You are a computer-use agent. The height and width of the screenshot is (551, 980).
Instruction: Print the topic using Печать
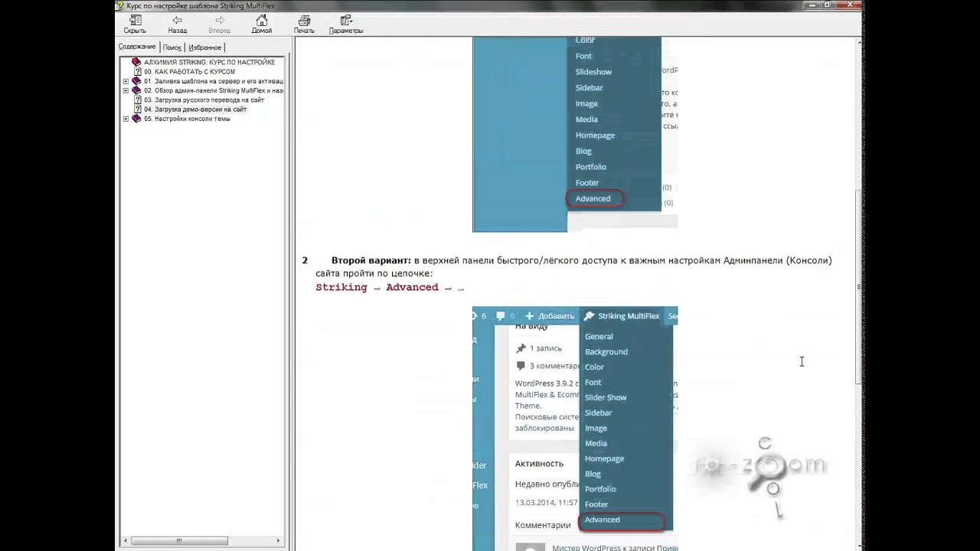tap(304, 24)
